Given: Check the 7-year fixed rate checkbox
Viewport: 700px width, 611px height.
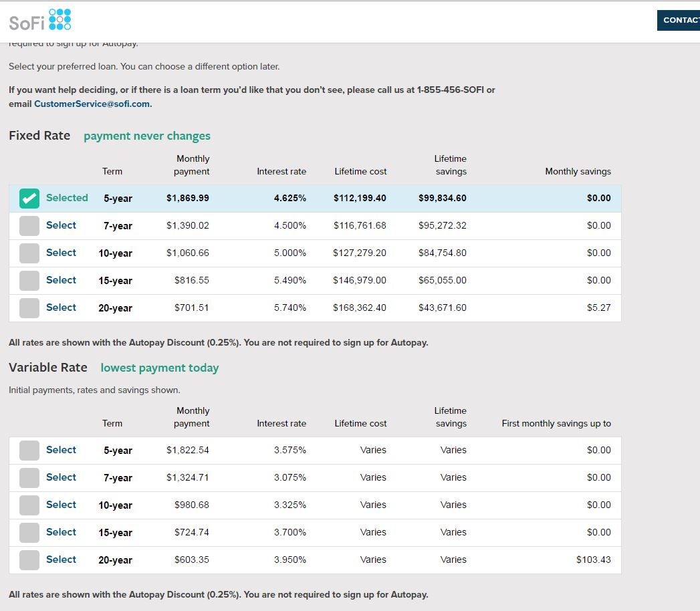Looking at the screenshot, I should tap(29, 226).
